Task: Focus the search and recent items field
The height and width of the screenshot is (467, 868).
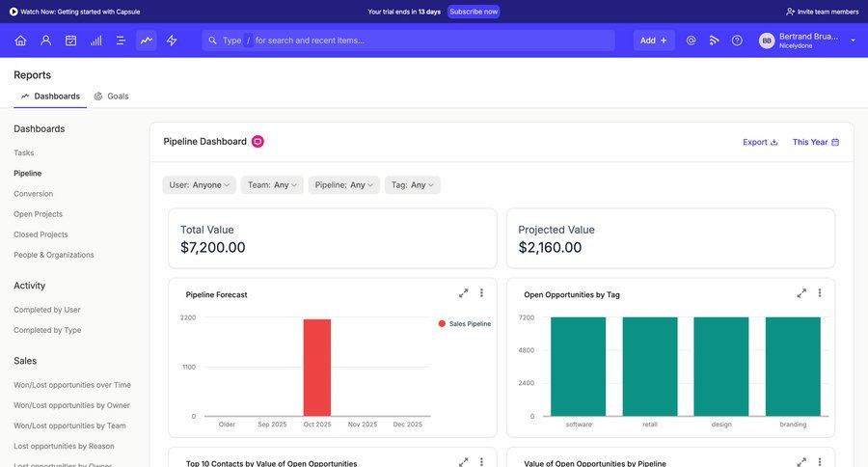Action: [415, 41]
